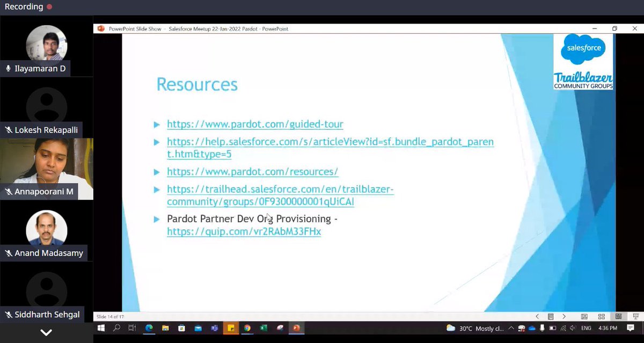Click the printer status tray icon

click(x=521, y=328)
